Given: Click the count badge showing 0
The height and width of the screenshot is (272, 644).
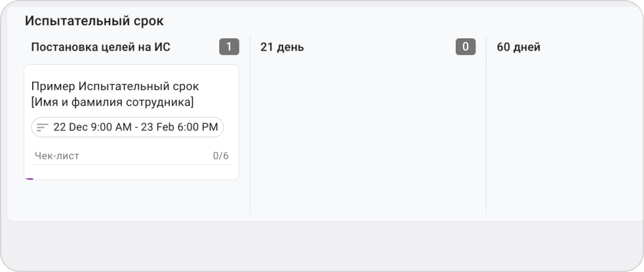Looking at the screenshot, I should coord(466,47).
